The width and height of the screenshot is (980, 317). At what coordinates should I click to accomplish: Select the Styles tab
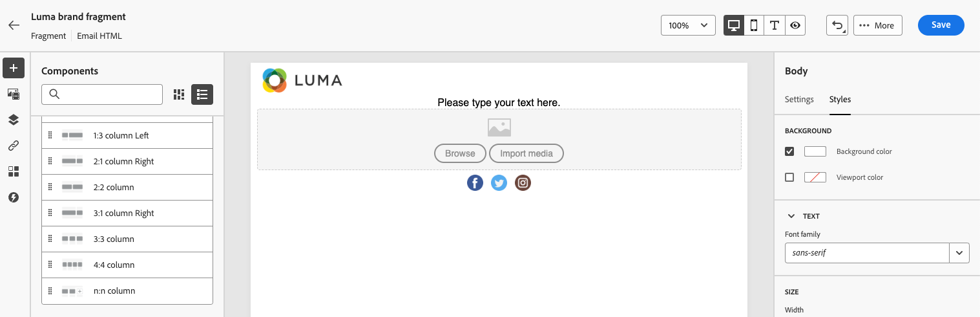point(840,100)
